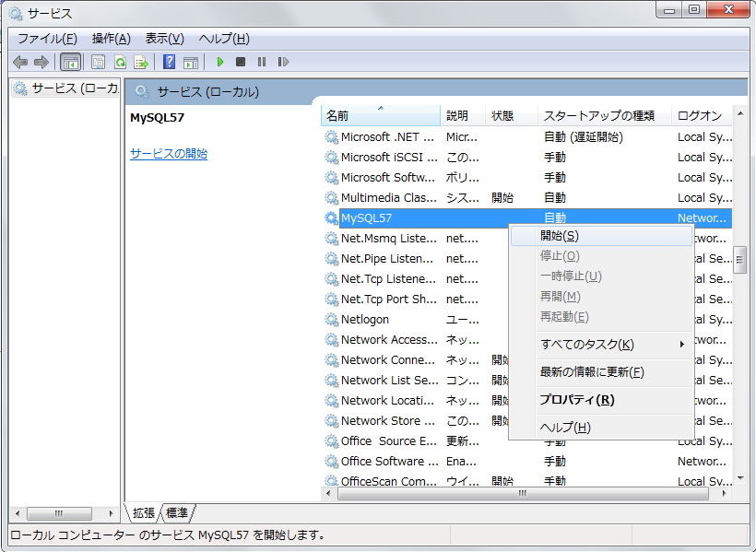756x552 pixels.
Task: Click the サービスの開始 link
Action: (x=169, y=154)
